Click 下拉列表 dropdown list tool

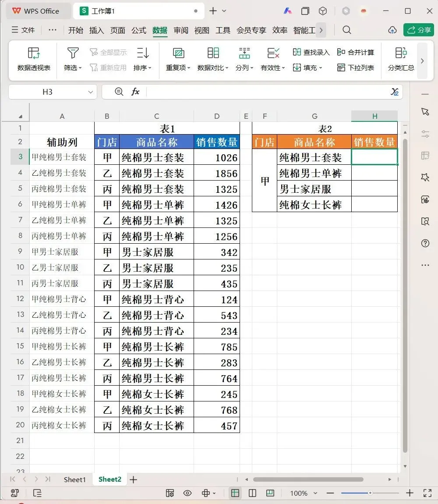pyautogui.click(x=355, y=67)
